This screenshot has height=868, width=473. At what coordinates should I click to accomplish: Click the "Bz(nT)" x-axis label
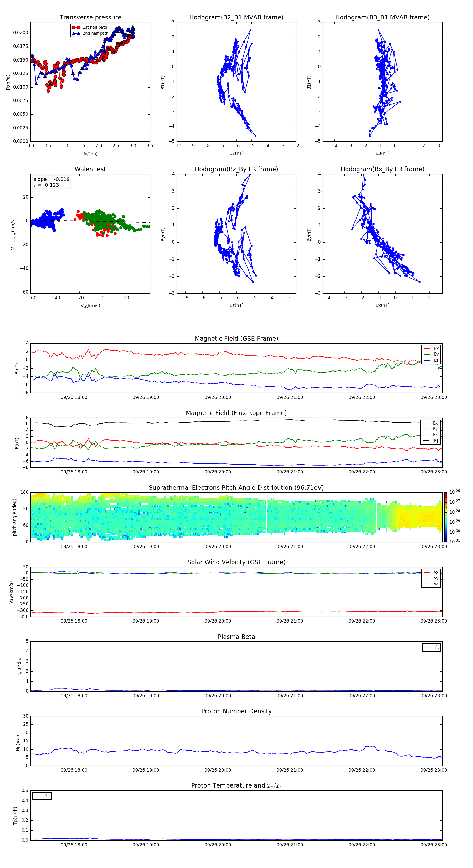pos(236,305)
